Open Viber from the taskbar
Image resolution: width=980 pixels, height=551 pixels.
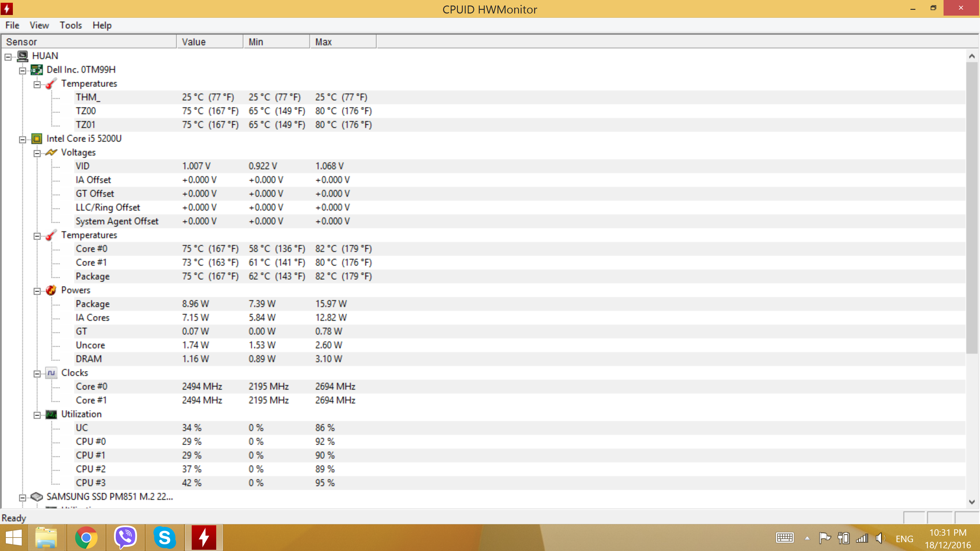(x=125, y=538)
